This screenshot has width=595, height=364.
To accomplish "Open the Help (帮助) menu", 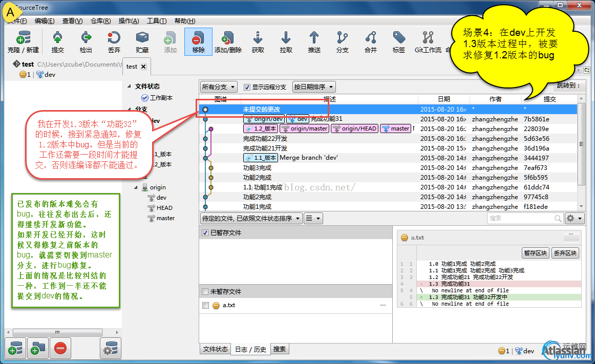I will click(x=185, y=21).
